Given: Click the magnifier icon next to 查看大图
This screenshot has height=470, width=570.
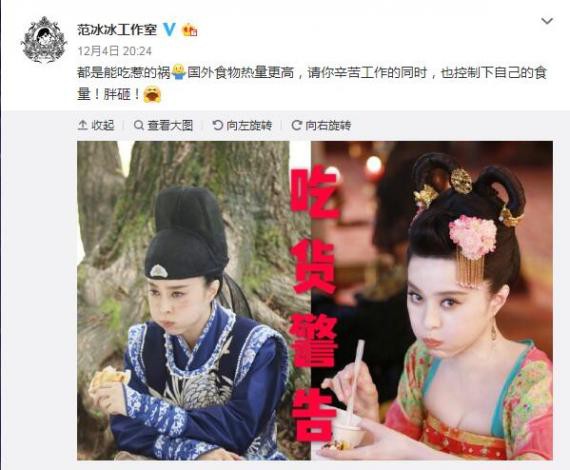Looking at the screenshot, I should 139,125.
